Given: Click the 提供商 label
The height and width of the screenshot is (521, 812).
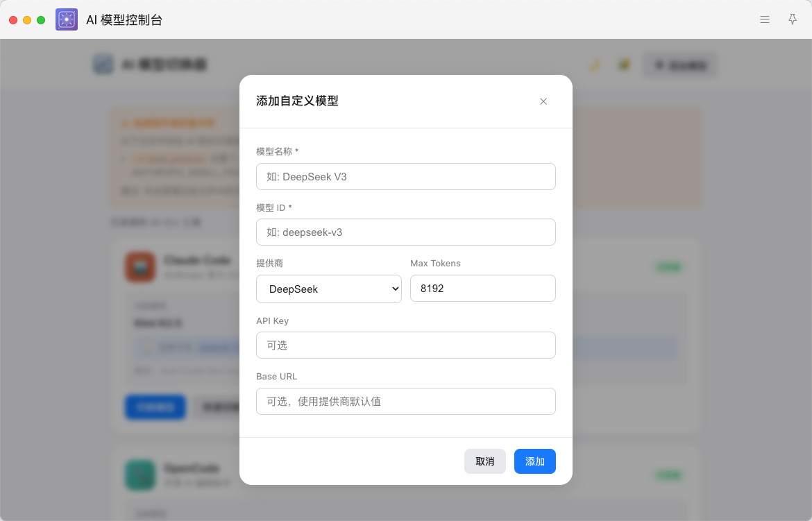Looking at the screenshot, I should [269, 263].
